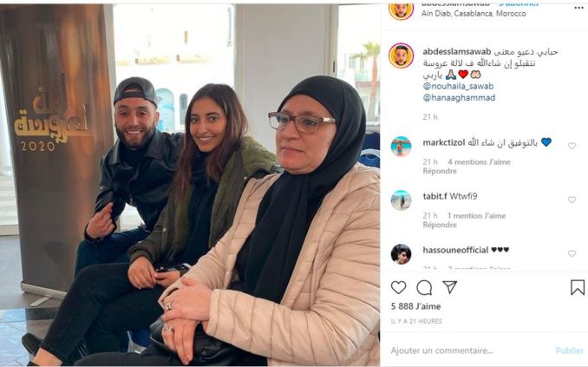Reply to markctizol's comment via Répondre
This screenshot has width=588, height=367.
pos(440,171)
